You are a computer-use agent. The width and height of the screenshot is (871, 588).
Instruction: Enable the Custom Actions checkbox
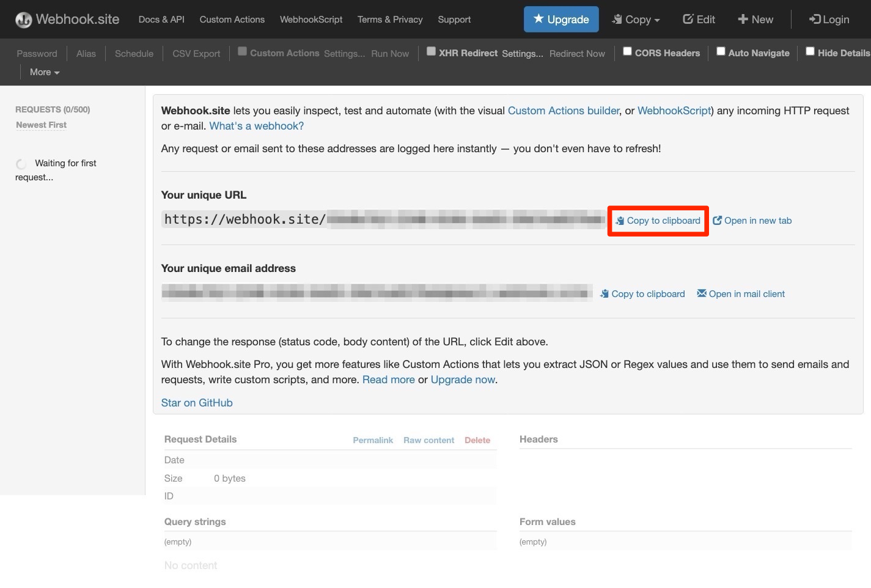point(243,51)
